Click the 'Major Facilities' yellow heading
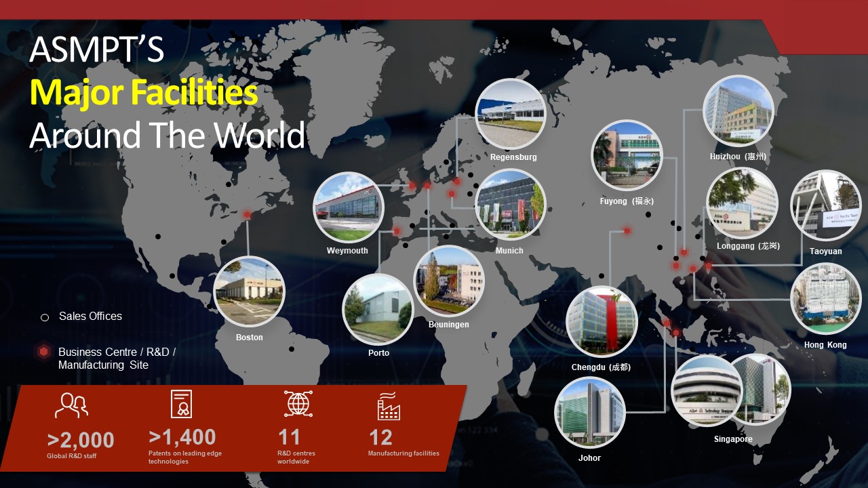Image resolution: width=868 pixels, height=488 pixels. coord(144,93)
